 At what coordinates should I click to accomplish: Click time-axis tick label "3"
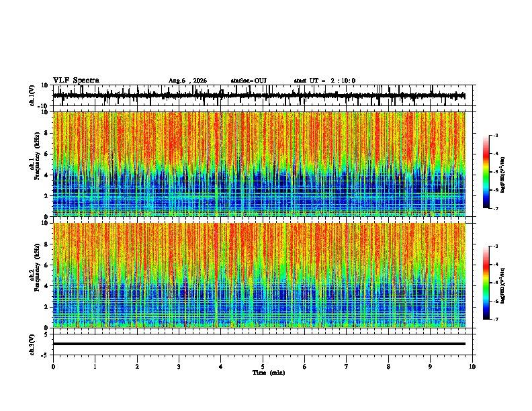(179, 367)
